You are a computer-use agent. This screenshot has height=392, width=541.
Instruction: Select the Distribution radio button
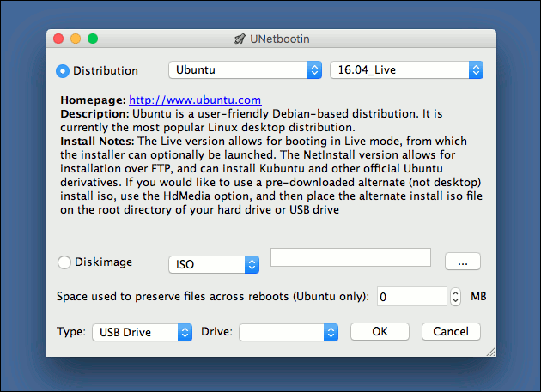click(63, 71)
